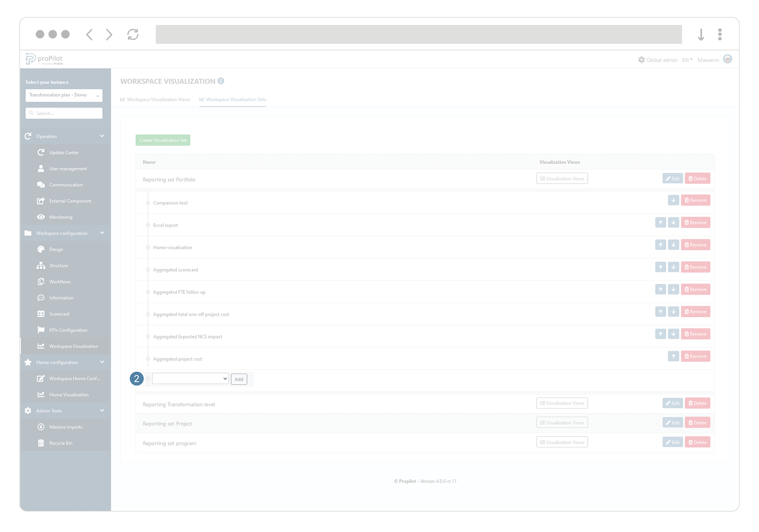
Task: Click the External Component icon
Action: [x=41, y=201]
